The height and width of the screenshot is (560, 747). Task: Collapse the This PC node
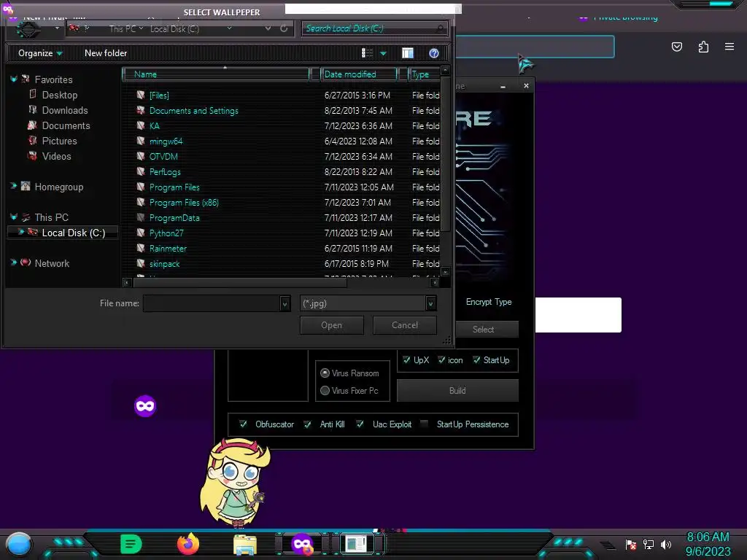pyautogui.click(x=13, y=217)
